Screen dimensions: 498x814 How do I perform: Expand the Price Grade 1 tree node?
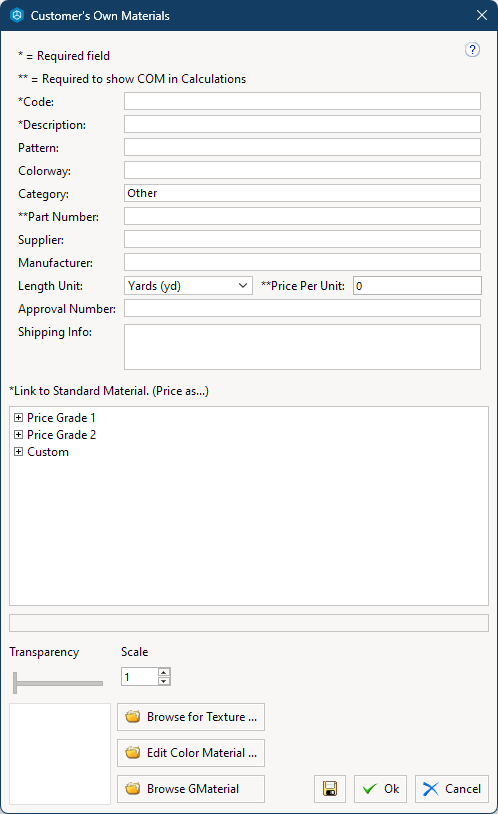[19, 417]
